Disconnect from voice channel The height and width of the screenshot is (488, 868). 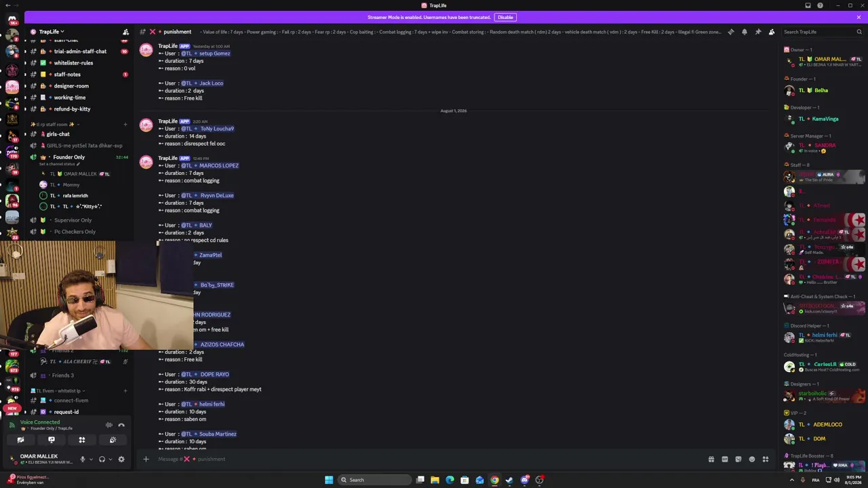[121, 425]
